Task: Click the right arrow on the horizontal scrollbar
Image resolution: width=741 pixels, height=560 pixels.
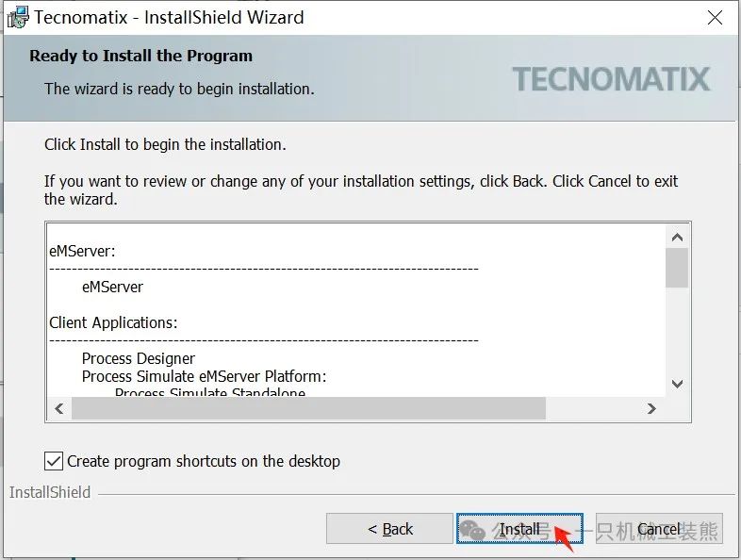Action: point(651,408)
